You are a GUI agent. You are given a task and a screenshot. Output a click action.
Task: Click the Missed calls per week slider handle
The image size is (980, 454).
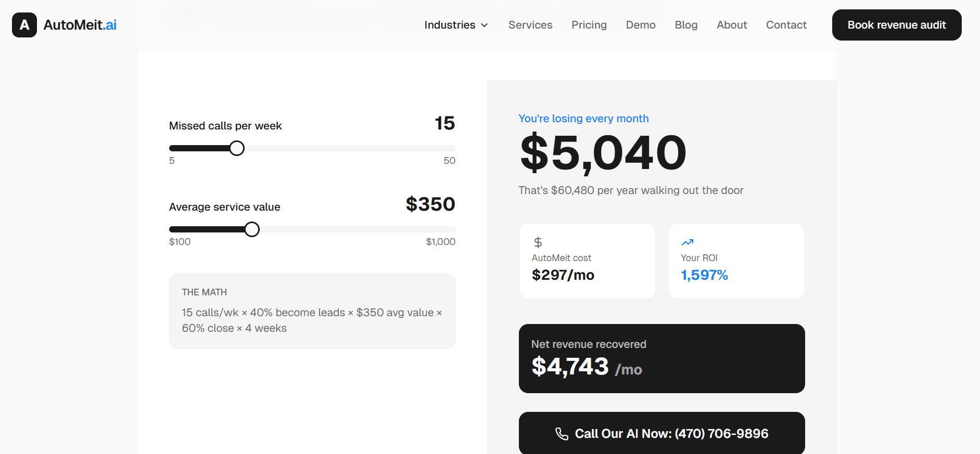click(237, 148)
